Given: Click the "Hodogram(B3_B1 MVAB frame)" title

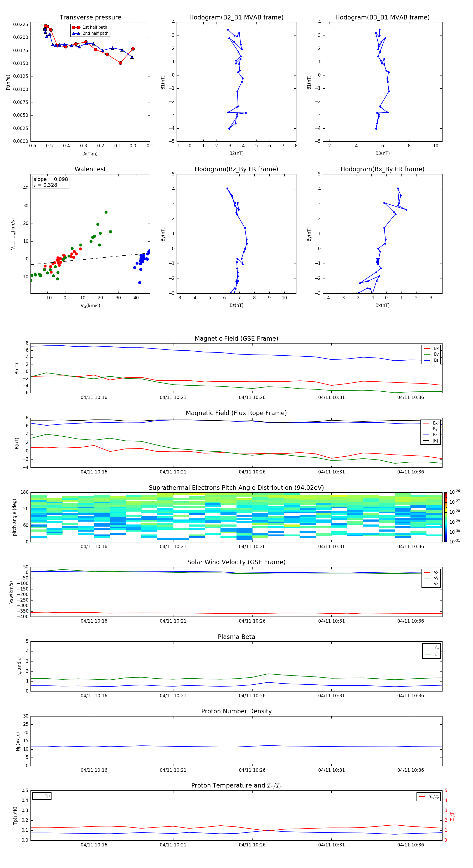Looking at the screenshot, I should click(x=382, y=18).
